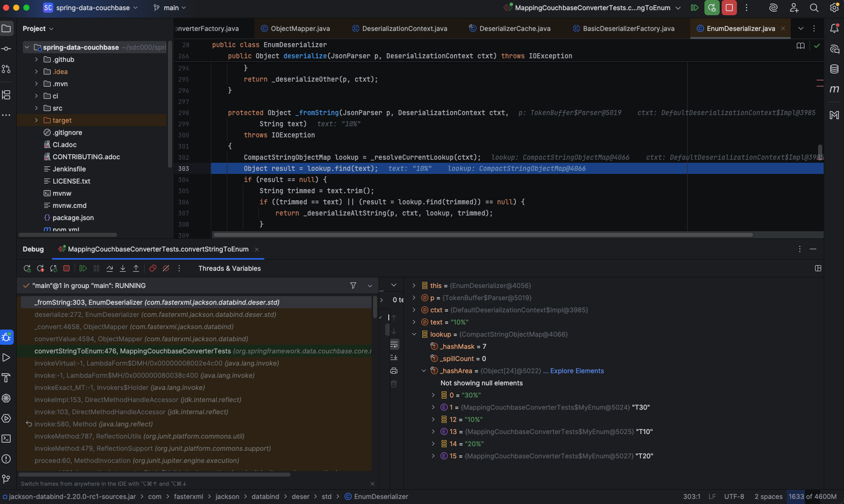Collapse the lookup variable node
Screen dimensions: 844x504
414,334
